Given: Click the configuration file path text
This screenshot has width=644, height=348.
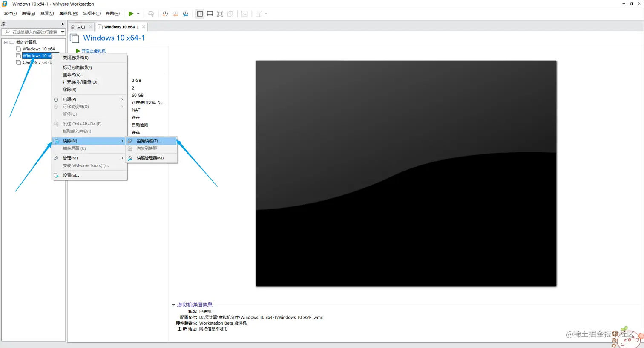Looking at the screenshot, I should 261,317.
